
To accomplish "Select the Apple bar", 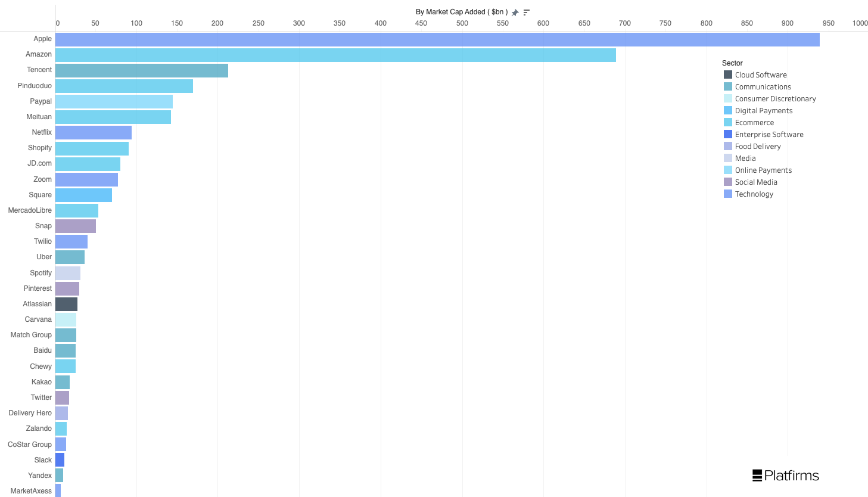I will pos(437,39).
